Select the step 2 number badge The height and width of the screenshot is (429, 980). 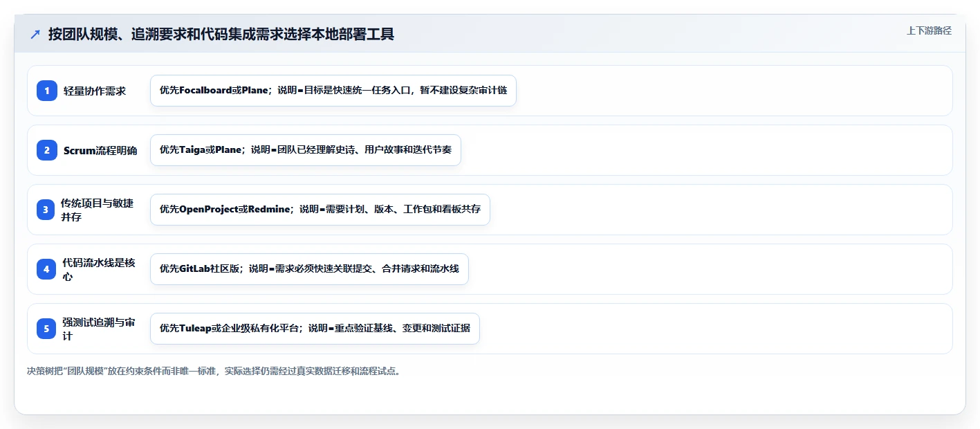coord(46,150)
